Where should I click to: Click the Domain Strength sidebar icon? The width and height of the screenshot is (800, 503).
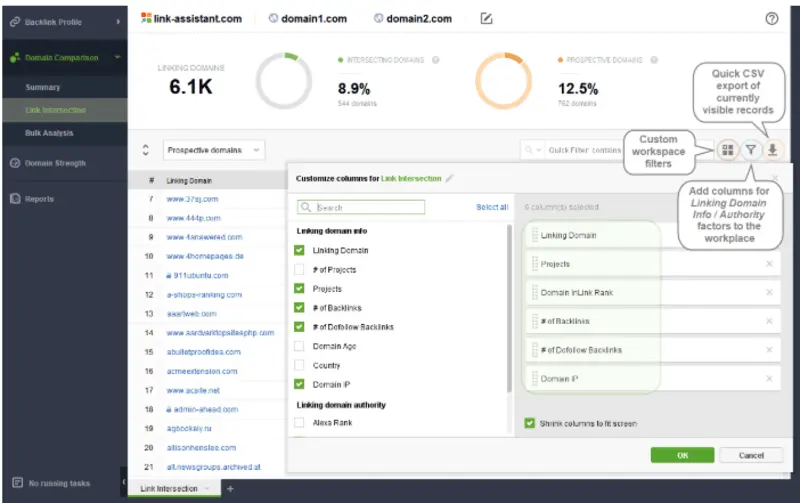15,163
